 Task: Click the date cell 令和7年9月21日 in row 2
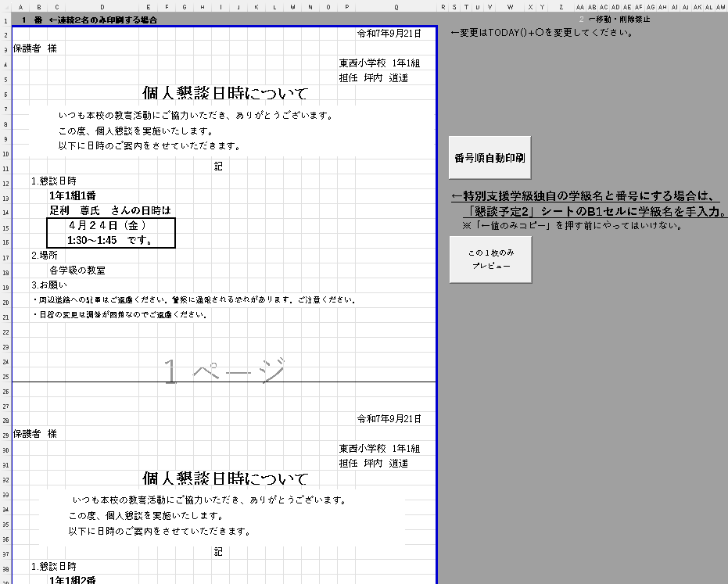[x=389, y=34]
